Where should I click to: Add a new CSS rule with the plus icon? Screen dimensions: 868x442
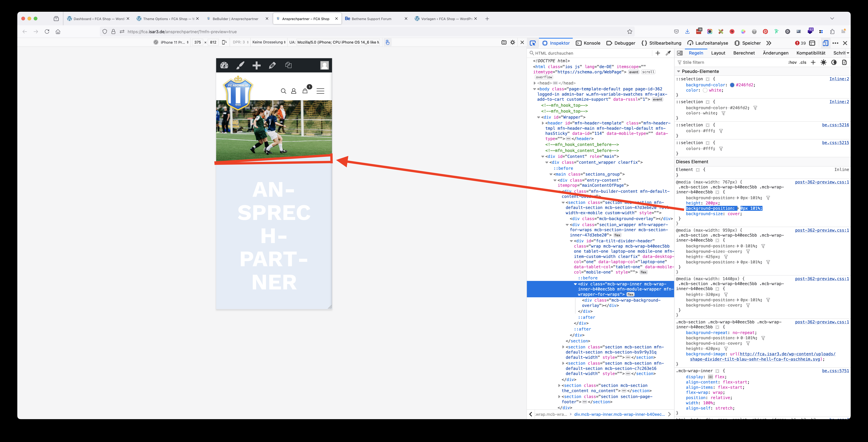(813, 62)
